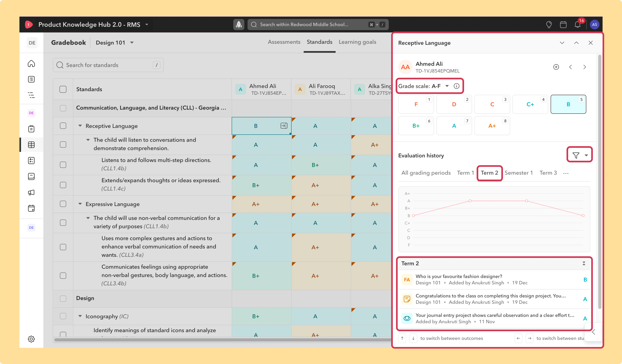Select the A+ grade button

coord(492,126)
